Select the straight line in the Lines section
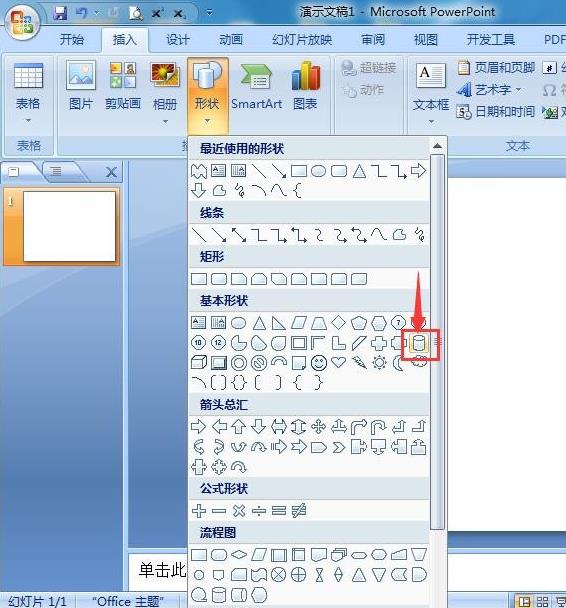 pyautogui.click(x=199, y=235)
